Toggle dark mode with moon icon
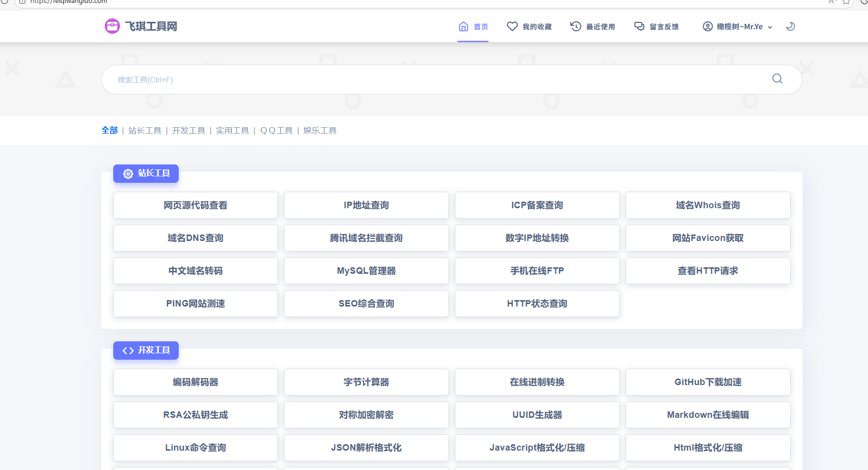Screen dimensions: 868x470 pyautogui.click(x=791, y=26)
